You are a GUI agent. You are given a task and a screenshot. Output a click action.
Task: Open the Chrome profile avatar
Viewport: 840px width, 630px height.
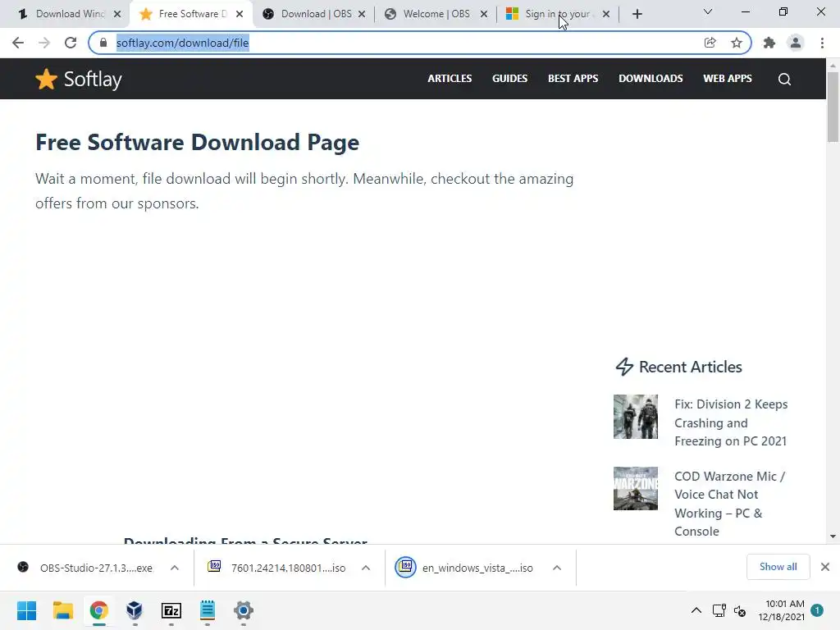[796, 43]
